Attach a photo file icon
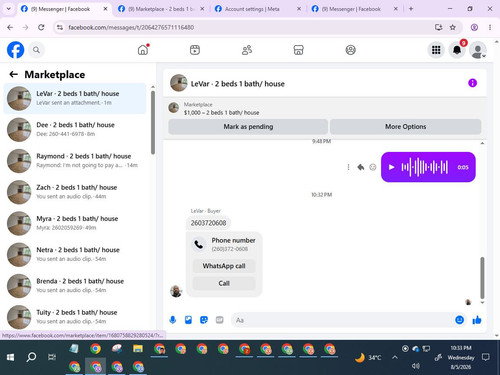 click(x=188, y=320)
